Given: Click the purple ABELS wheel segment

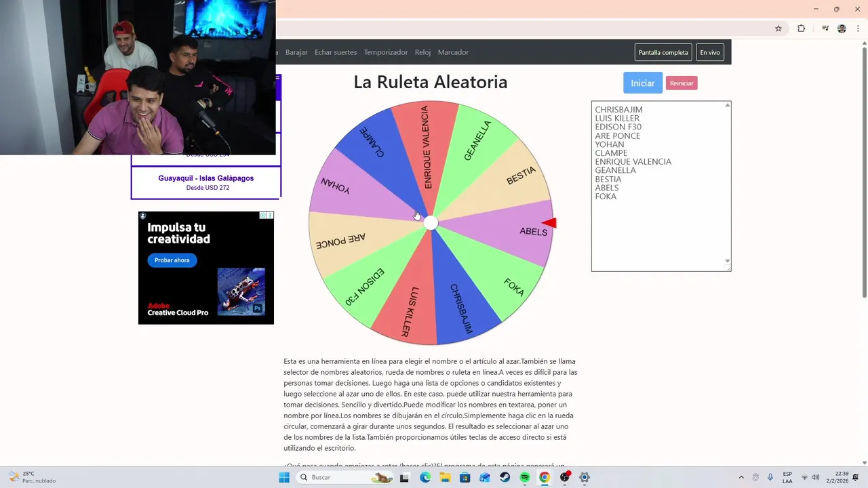Looking at the screenshot, I should click(x=533, y=231).
